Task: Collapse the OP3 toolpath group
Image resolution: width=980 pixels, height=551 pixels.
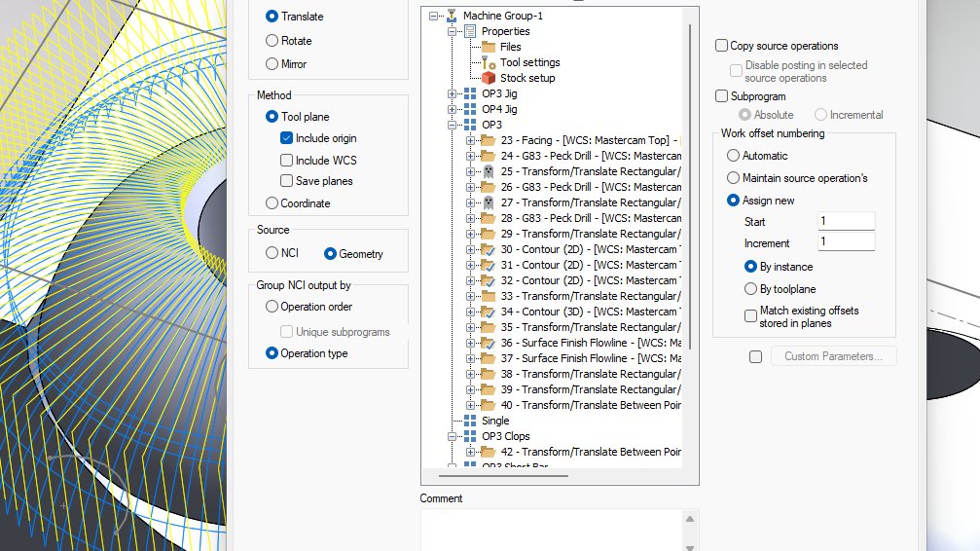Action: pos(452,125)
